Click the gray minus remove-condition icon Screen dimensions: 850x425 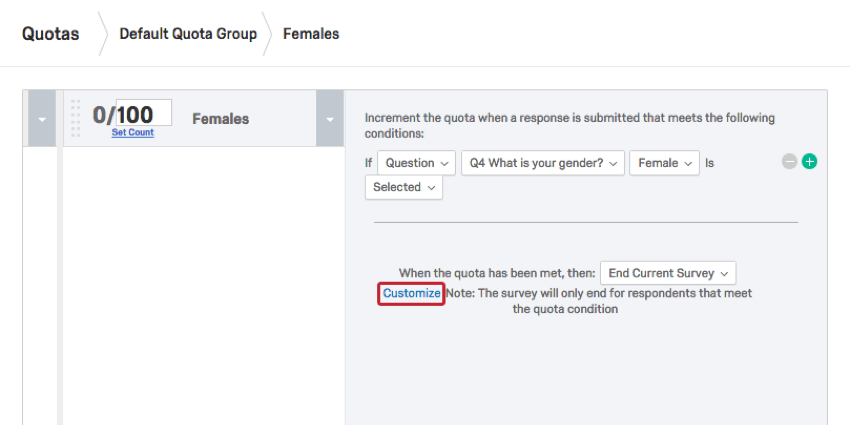[x=790, y=162]
